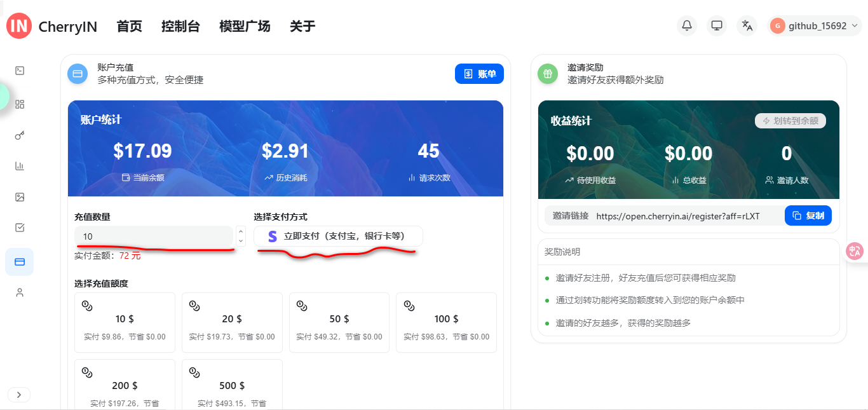Open the checkbox task sidebar icon
Screen dimensions: 868x410
(20, 228)
